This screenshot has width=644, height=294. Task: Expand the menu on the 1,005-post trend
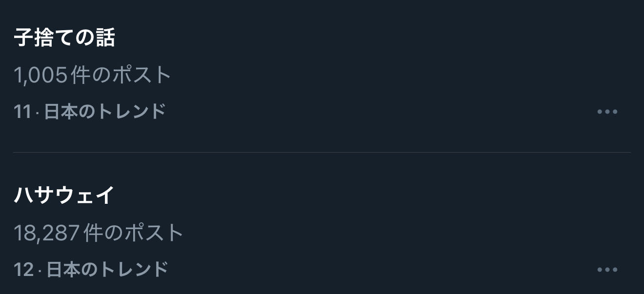[607, 112]
